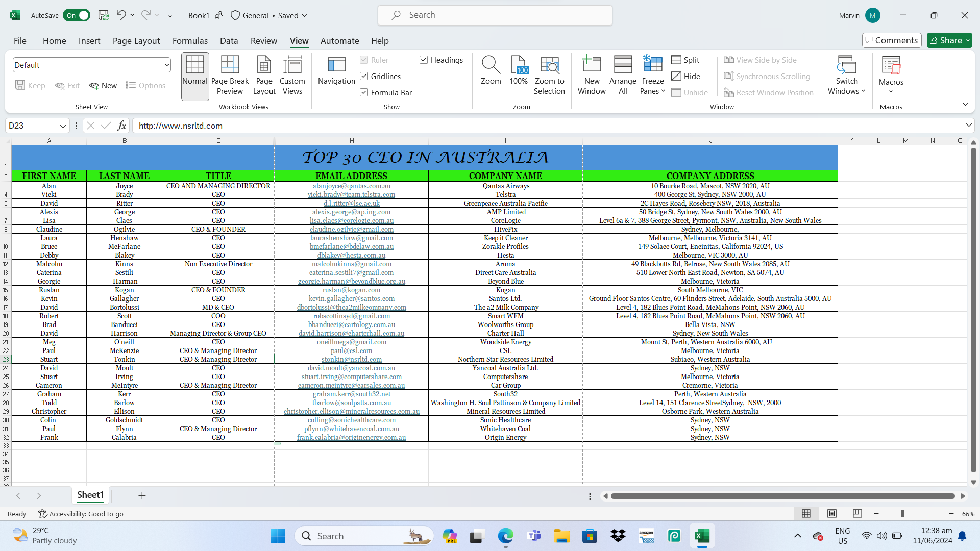The image size is (980, 551).
Task: Switch to the Automate tab
Action: click(339, 41)
